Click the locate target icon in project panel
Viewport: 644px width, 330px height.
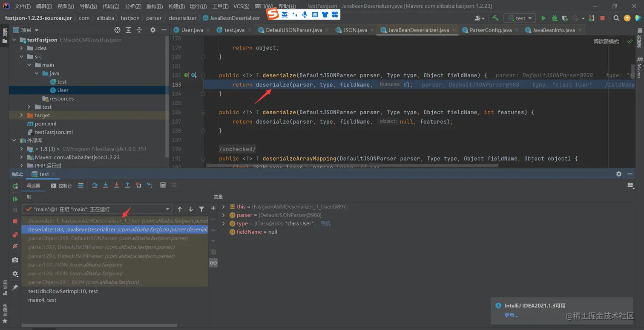(118, 30)
